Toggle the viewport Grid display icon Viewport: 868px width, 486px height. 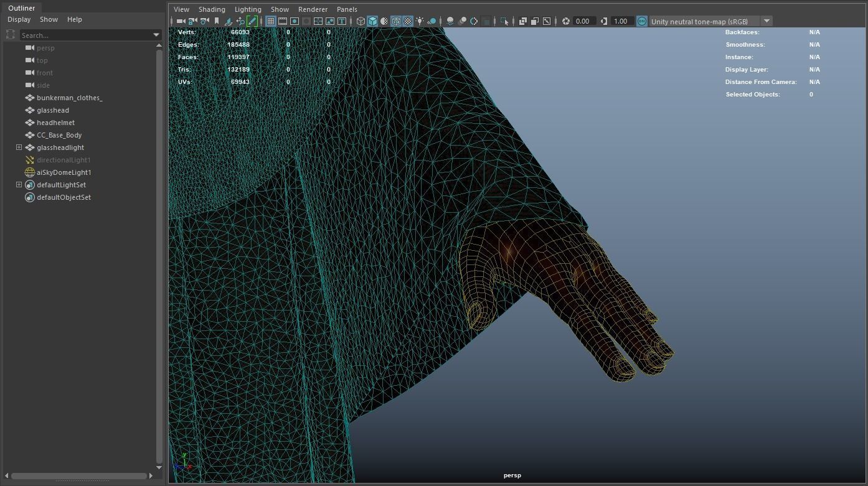pyautogui.click(x=270, y=21)
